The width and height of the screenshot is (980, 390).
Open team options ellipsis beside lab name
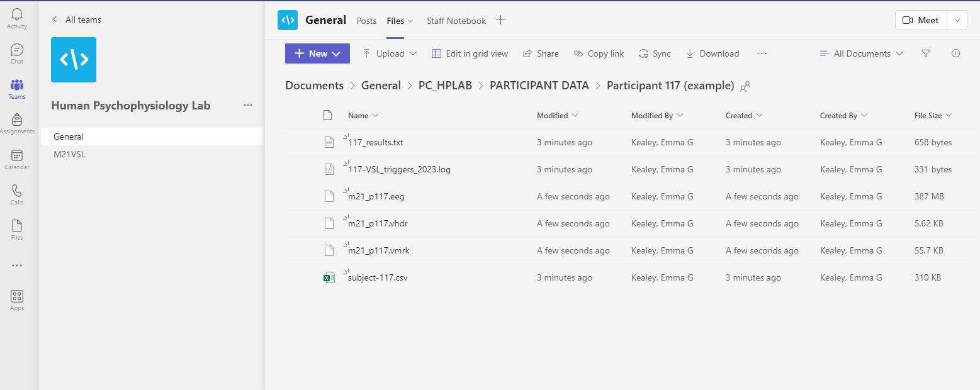(x=248, y=106)
